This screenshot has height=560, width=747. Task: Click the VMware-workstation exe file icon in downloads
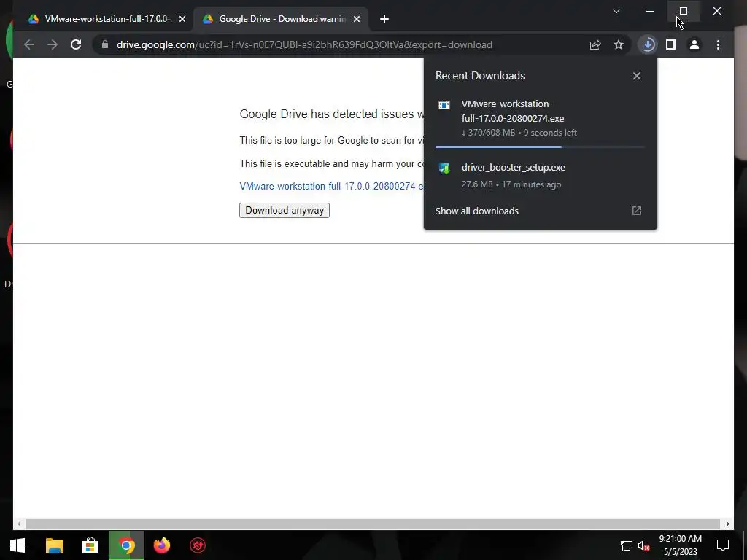(444, 105)
